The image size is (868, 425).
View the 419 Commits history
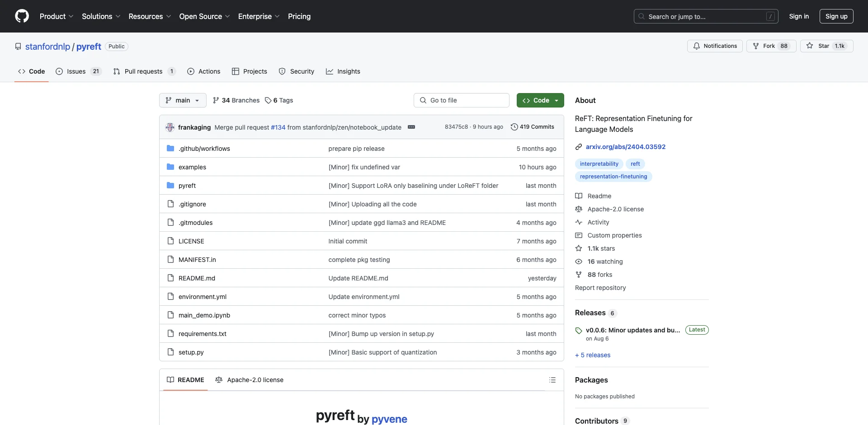pyautogui.click(x=533, y=127)
